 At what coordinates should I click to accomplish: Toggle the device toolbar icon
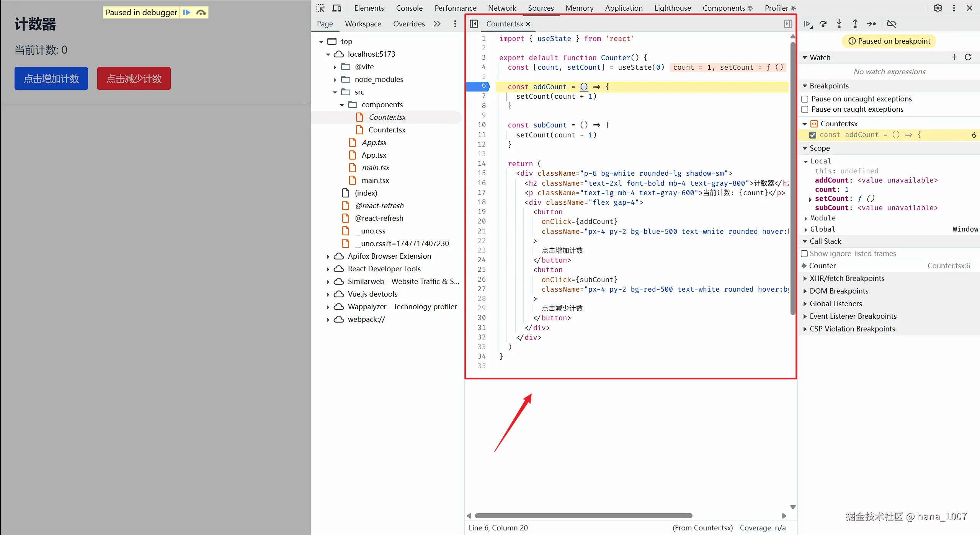(x=336, y=8)
